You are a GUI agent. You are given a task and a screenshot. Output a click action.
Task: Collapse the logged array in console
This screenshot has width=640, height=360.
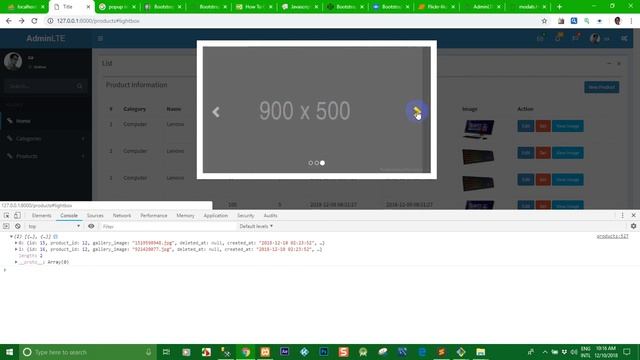(x=11, y=237)
